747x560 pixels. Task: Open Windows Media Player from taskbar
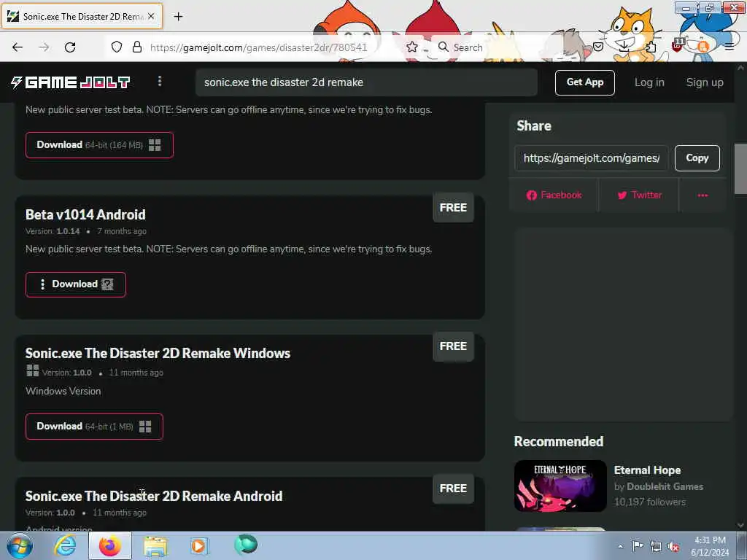tap(198, 545)
